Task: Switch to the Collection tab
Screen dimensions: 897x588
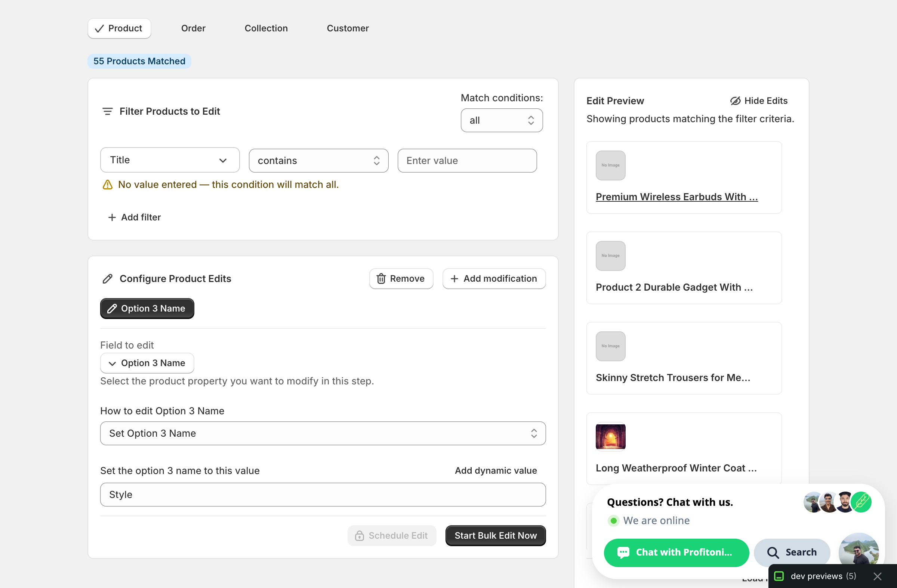Action: pos(266,28)
